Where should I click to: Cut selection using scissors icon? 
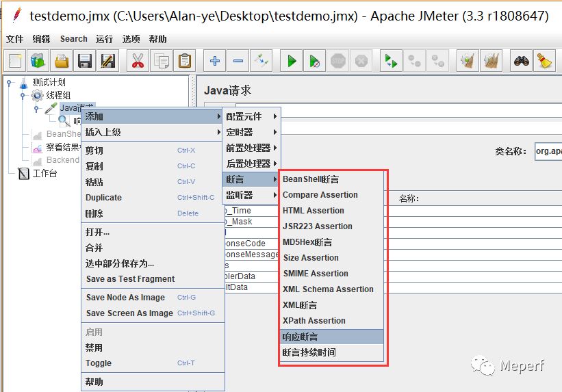(x=138, y=61)
